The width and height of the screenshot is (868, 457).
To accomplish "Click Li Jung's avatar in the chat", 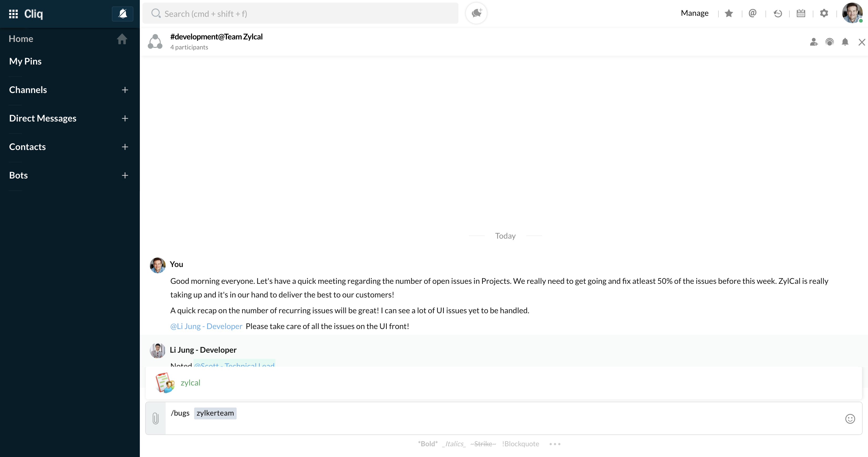I will coord(157,351).
